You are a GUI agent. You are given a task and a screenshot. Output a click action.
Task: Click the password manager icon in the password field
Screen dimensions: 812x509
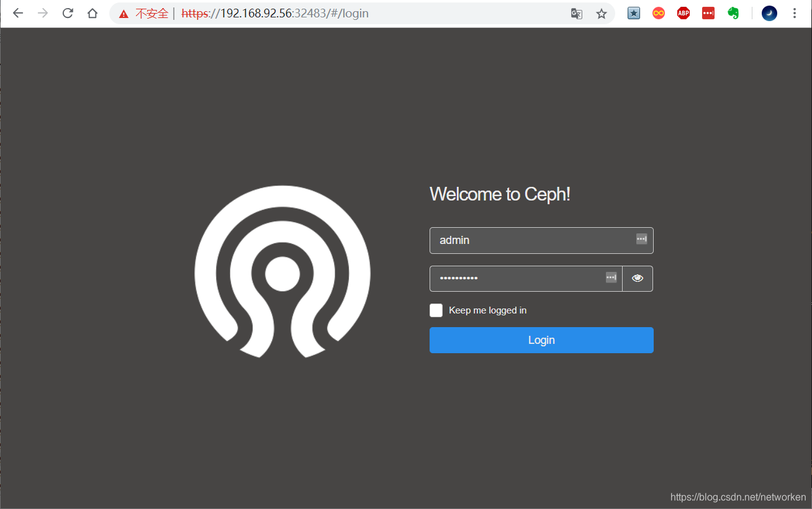click(611, 277)
